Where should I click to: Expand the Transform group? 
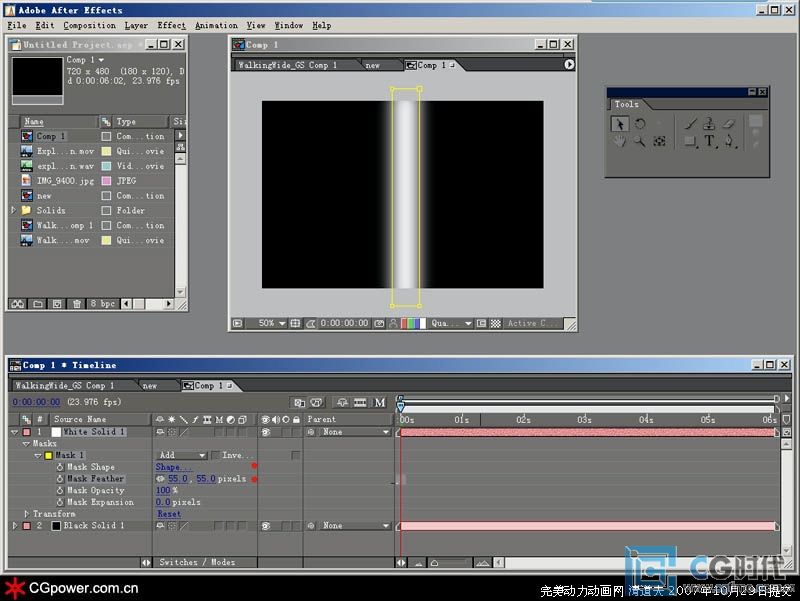[x=27, y=514]
